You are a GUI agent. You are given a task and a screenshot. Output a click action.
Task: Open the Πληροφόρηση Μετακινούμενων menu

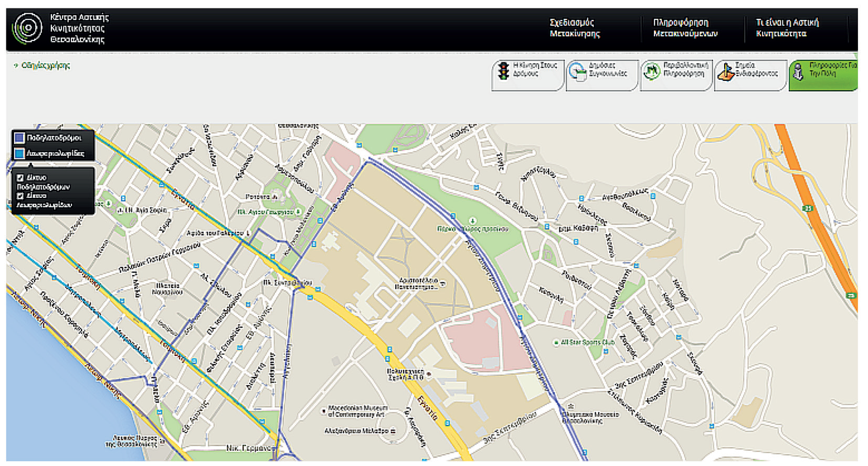[685, 28]
